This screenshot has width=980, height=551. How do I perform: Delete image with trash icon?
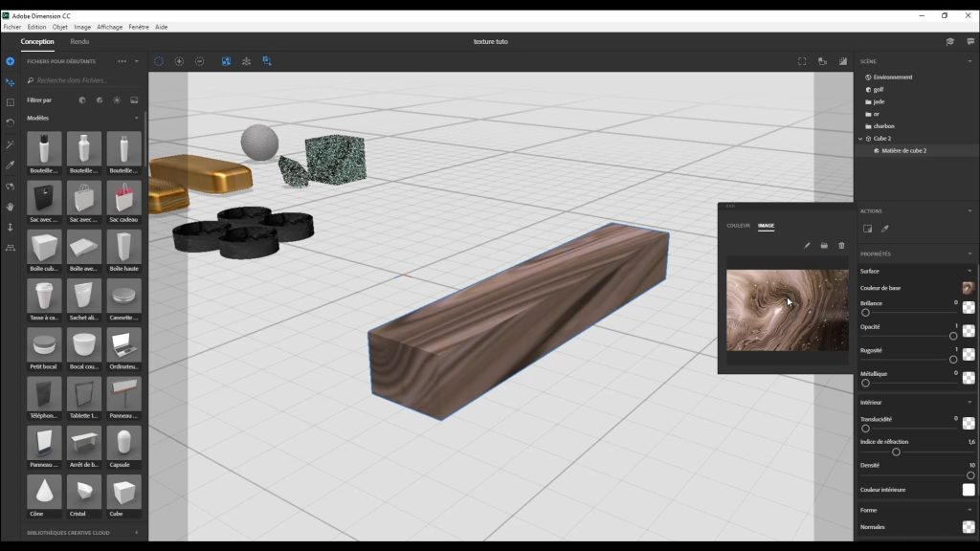point(841,246)
